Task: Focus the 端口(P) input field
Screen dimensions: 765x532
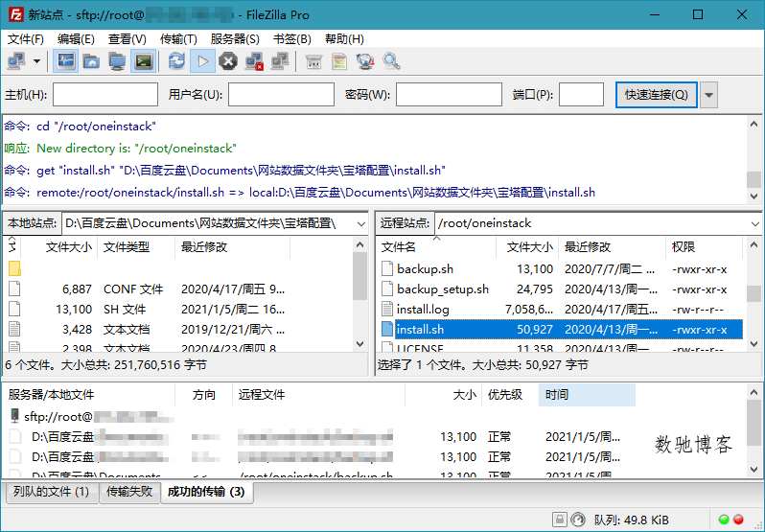Action: (581, 95)
